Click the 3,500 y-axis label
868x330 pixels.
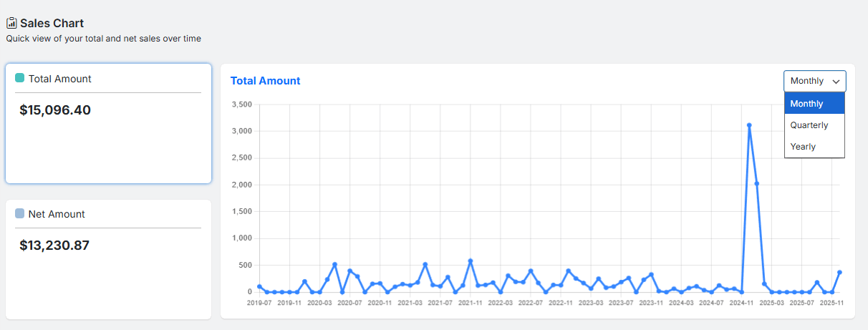242,105
